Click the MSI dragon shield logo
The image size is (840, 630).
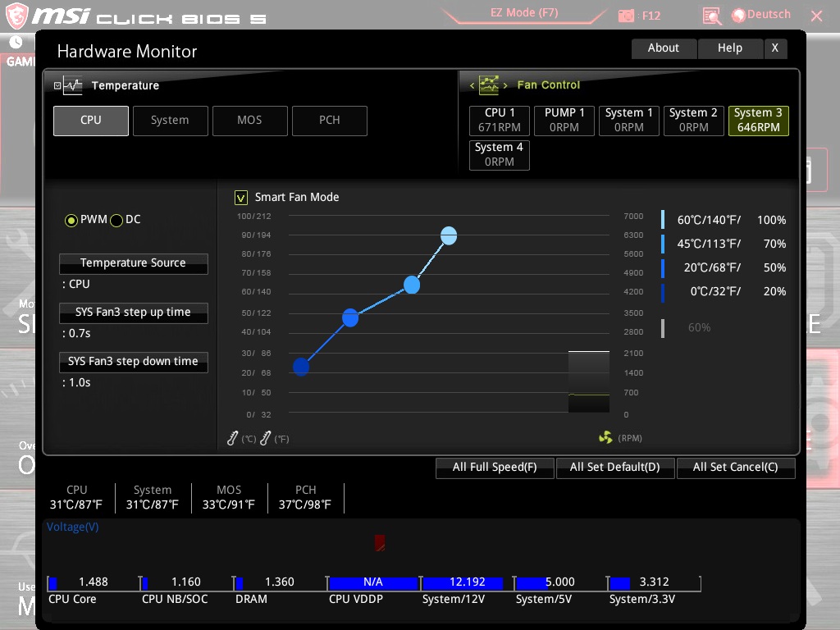16,15
